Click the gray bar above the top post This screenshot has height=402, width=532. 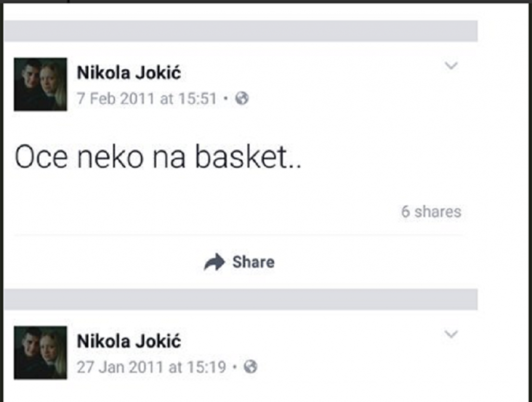242,30
